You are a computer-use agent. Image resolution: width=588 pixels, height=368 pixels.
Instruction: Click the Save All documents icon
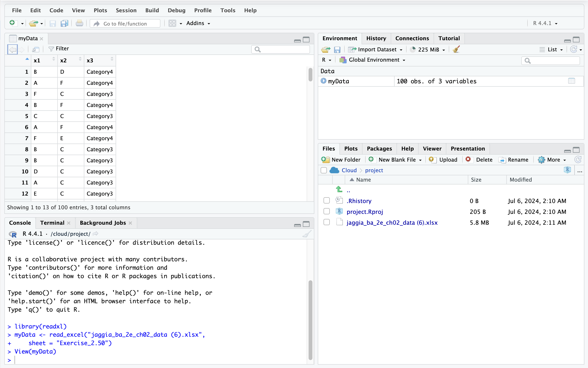(x=64, y=23)
